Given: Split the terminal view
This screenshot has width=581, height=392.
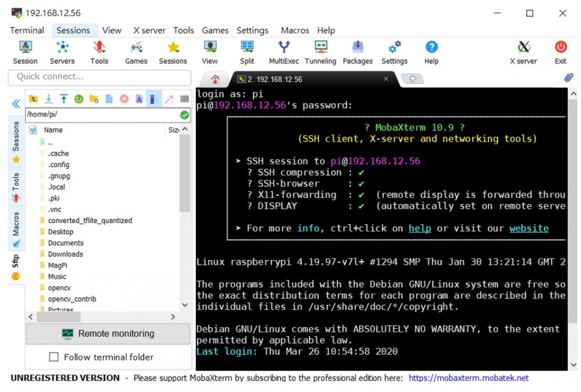Looking at the screenshot, I should click(246, 52).
